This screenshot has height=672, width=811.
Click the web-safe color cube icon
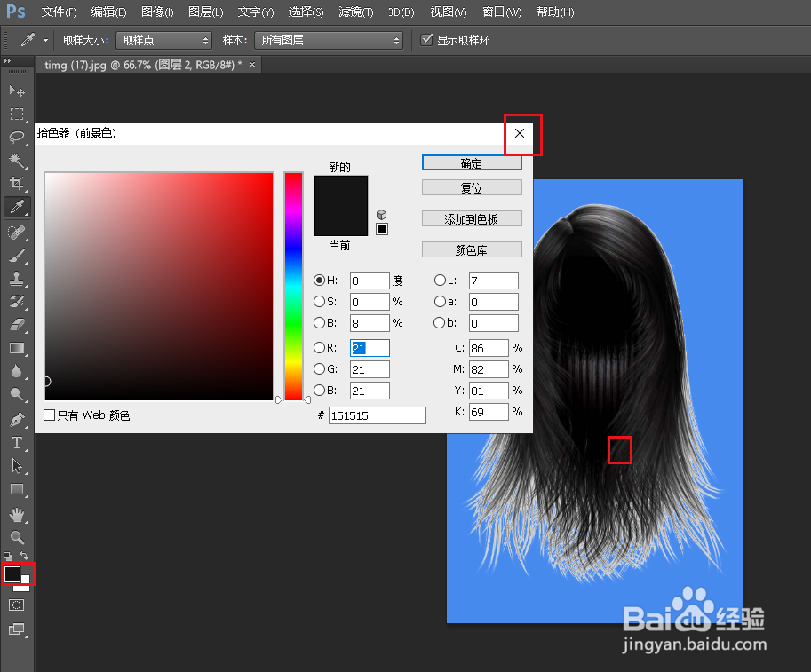pos(382,215)
